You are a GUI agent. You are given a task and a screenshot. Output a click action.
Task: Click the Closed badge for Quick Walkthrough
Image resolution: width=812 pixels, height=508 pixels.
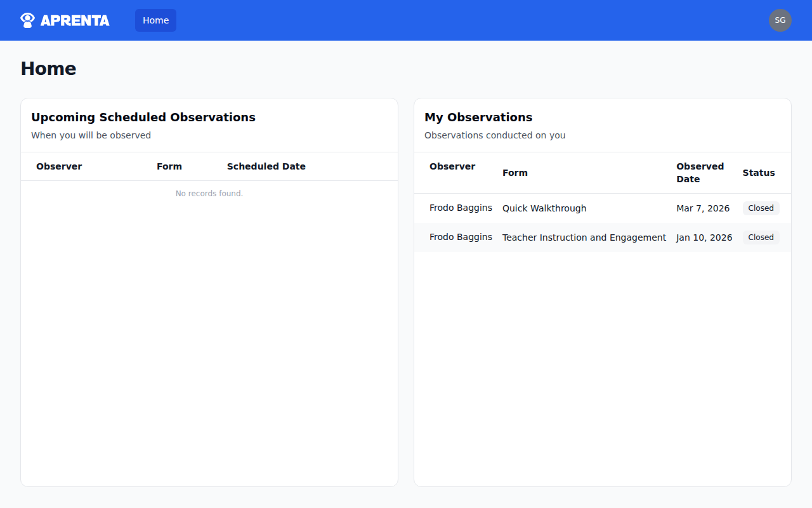(x=761, y=208)
